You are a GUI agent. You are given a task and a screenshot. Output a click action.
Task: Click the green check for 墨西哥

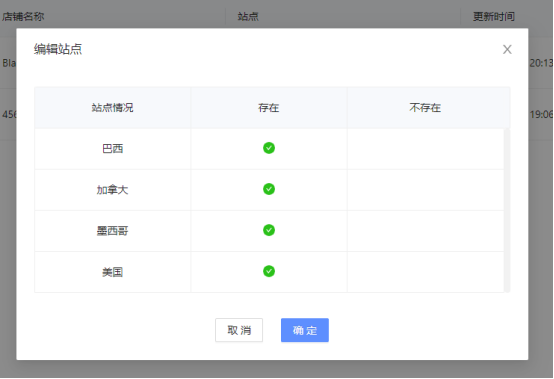(269, 230)
